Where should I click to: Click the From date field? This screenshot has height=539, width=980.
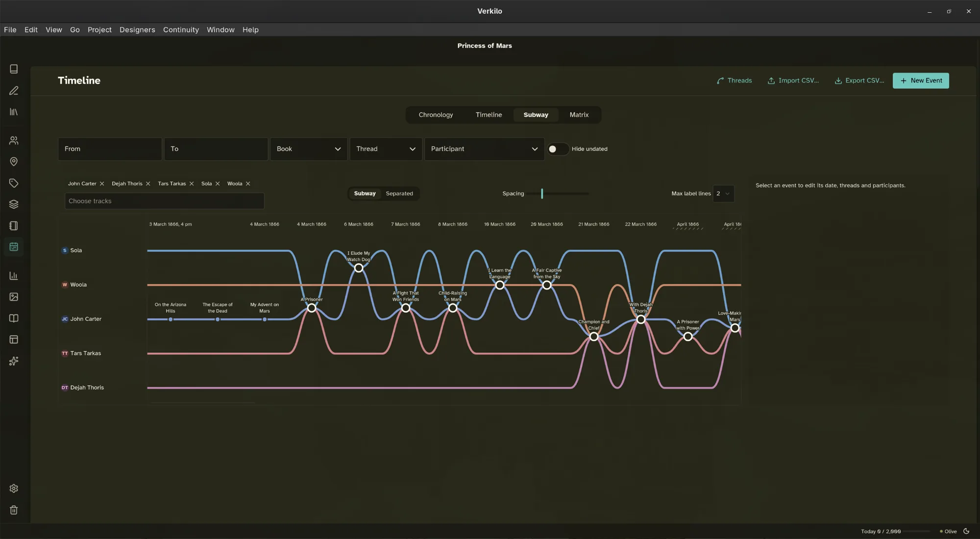[x=110, y=149]
